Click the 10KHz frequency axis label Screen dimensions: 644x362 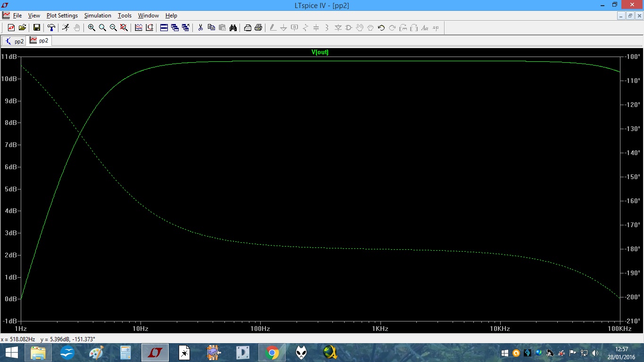(x=499, y=329)
